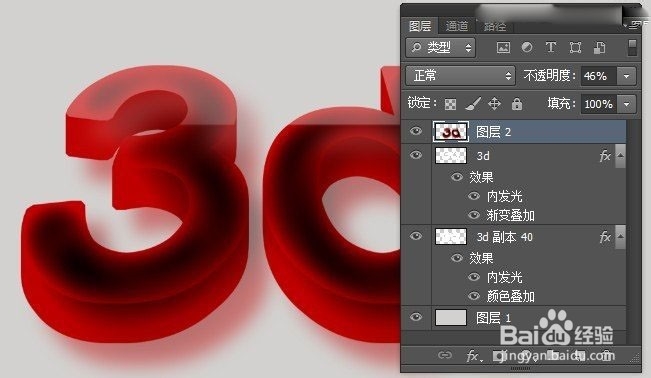Hide 内发光 effect on the 3d layer
Image resolution: width=651 pixels, height=378 pixels.
point(474,196)
